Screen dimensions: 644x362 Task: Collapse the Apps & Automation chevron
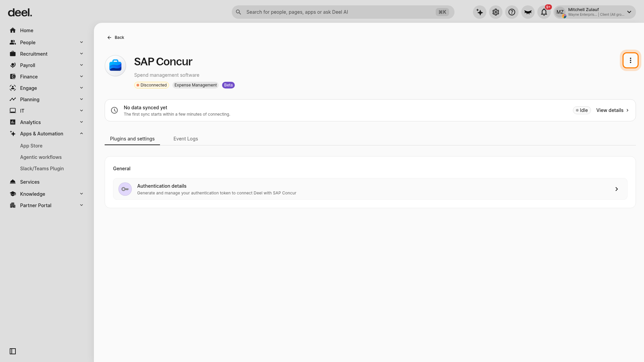[x=82, y=133]
